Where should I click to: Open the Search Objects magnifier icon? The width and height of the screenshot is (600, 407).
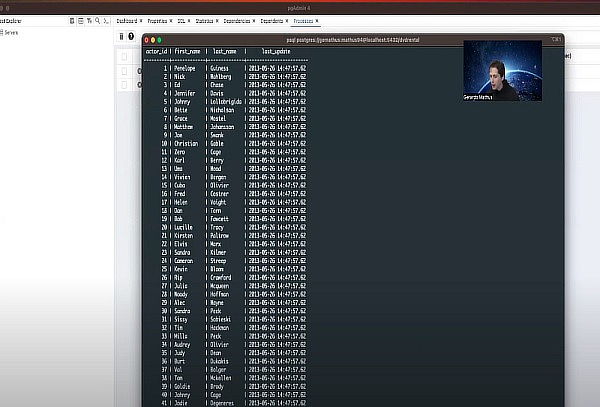pyautogui.click(x=98, y=21)
